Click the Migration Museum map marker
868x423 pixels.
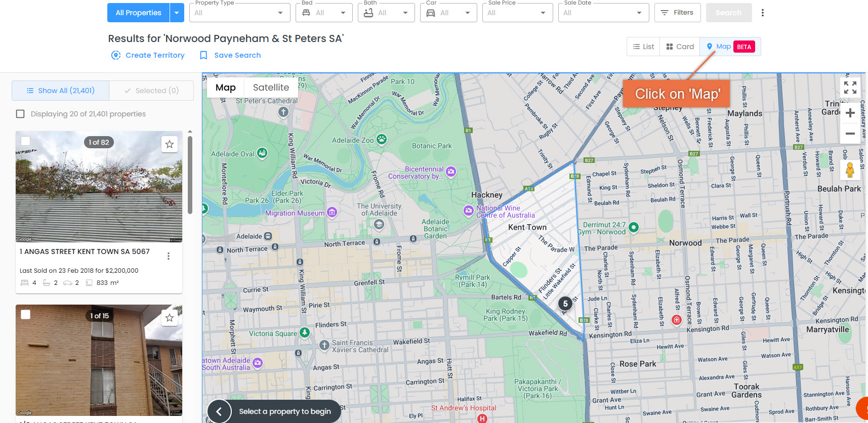tap(332, 213)
